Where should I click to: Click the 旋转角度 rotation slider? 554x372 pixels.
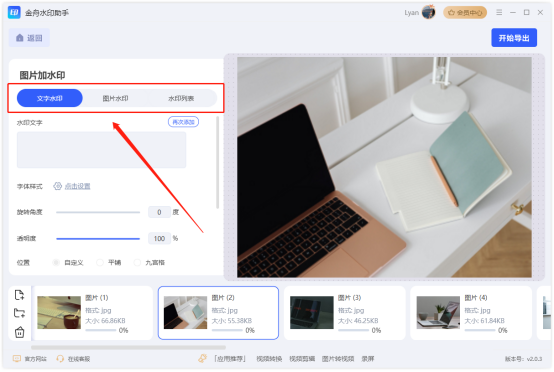[x=98, y=212]
